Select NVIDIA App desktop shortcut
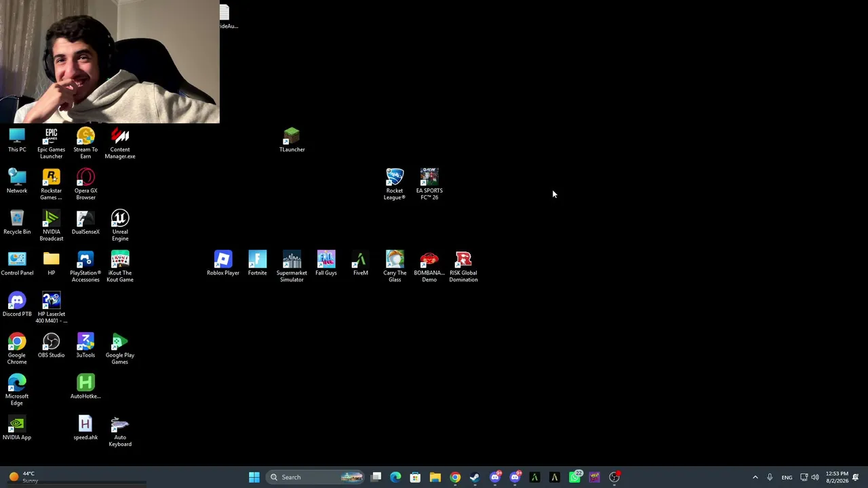The width and height of the screenshot is (868, 488). [x=17, y=429]
